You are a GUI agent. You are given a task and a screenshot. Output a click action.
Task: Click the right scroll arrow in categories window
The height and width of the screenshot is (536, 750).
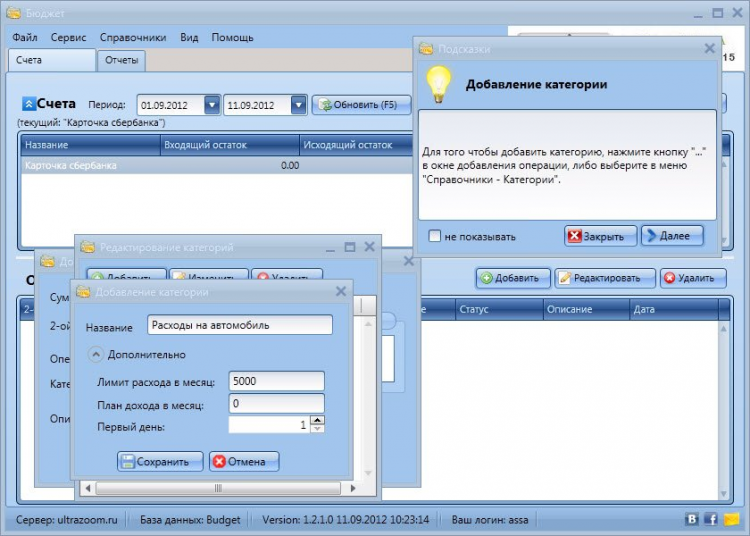(353, 488)
